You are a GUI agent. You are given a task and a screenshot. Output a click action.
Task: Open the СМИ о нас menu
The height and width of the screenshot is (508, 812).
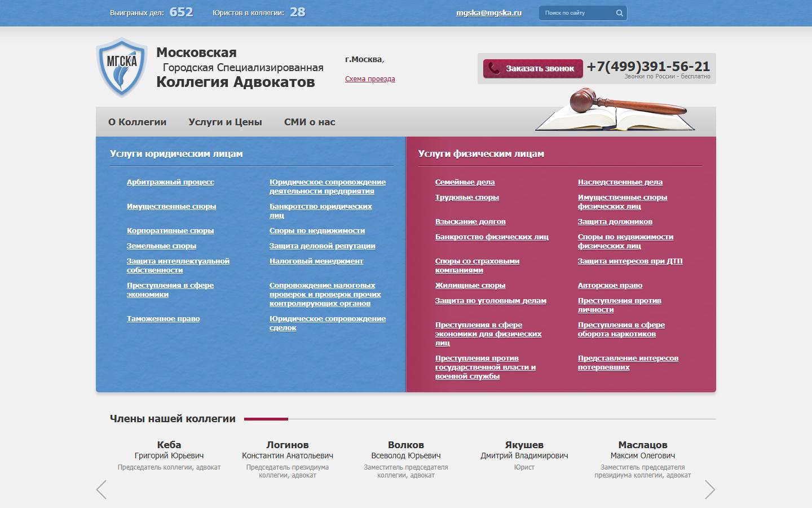click(310, 122)
